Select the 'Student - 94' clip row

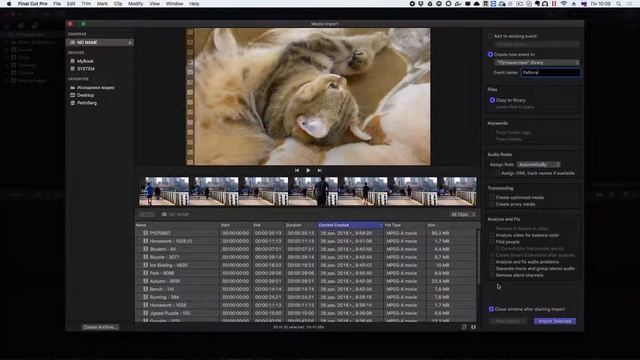[x=305, y=249]
